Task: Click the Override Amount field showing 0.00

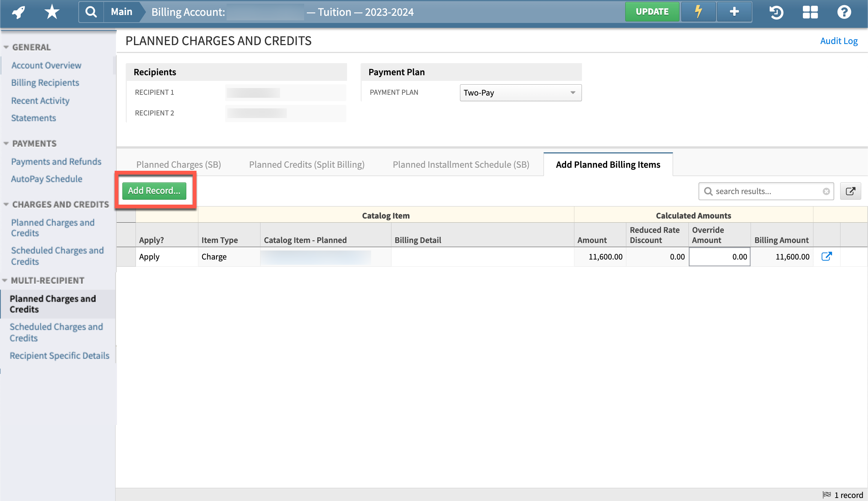Action: pyautogui.click(x=719, y=257)
